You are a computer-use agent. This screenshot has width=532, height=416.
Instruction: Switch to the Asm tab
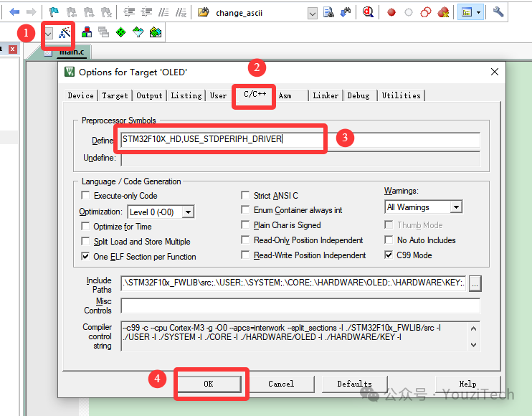pos(285,95)
